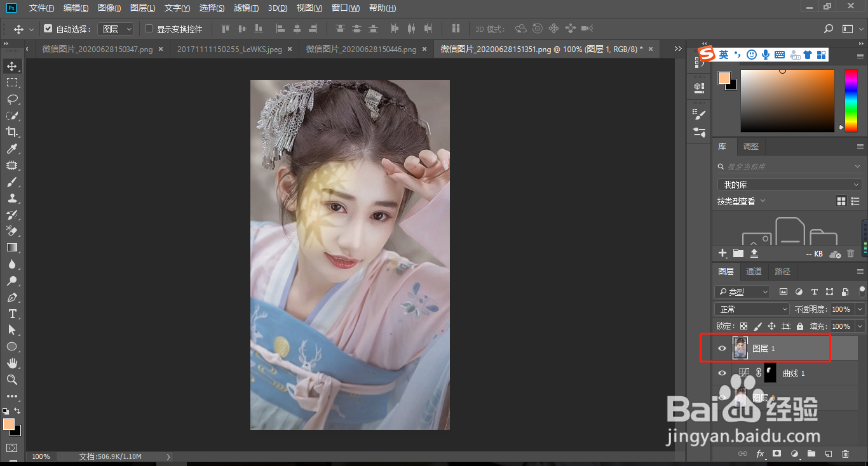This screenshot has height=466, width=868.
Task: Switch to the 通道 tab
Action: click(x=754, y=272)
